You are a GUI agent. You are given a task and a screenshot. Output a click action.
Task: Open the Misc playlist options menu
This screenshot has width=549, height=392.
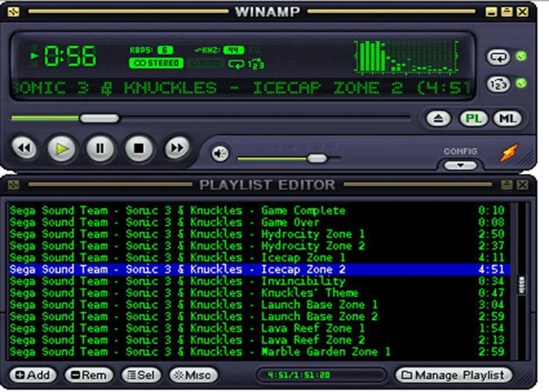pyautogui.click(x=193, y=375)
